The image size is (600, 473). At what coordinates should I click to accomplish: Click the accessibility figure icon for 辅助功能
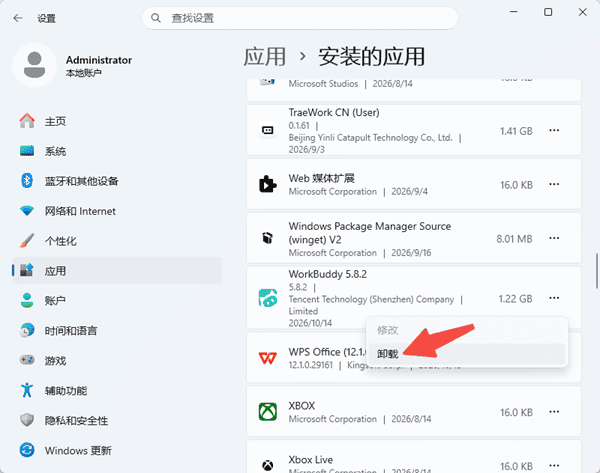pos(27,390)
